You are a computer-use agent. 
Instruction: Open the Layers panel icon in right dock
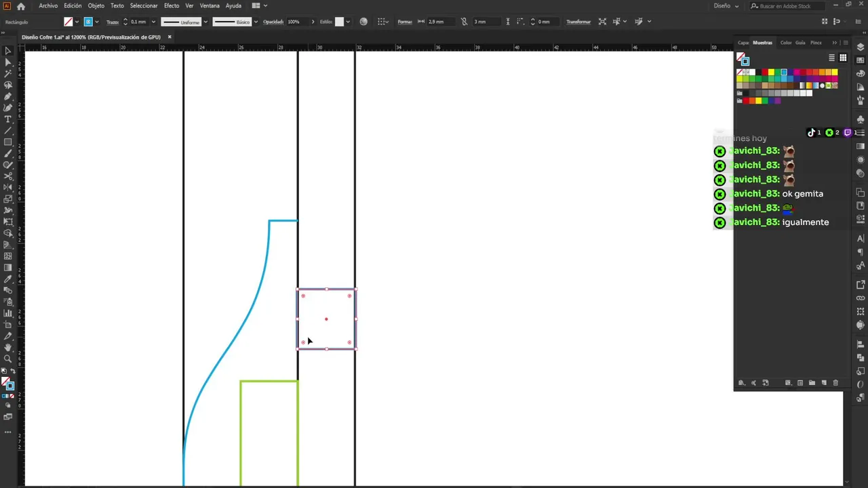(x=861, y=47)
